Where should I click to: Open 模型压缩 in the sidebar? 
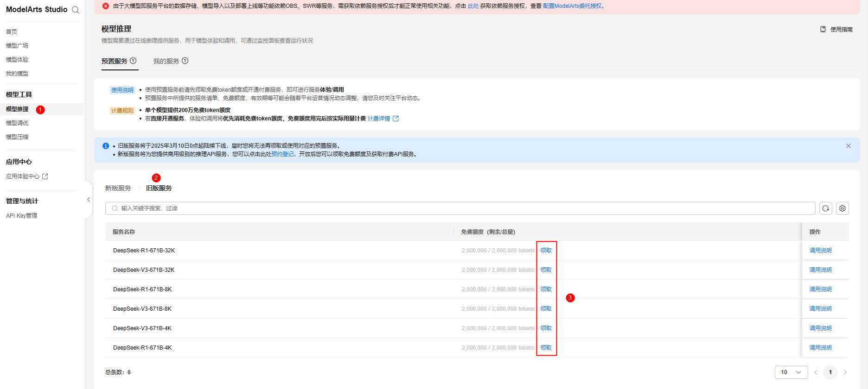17,137
